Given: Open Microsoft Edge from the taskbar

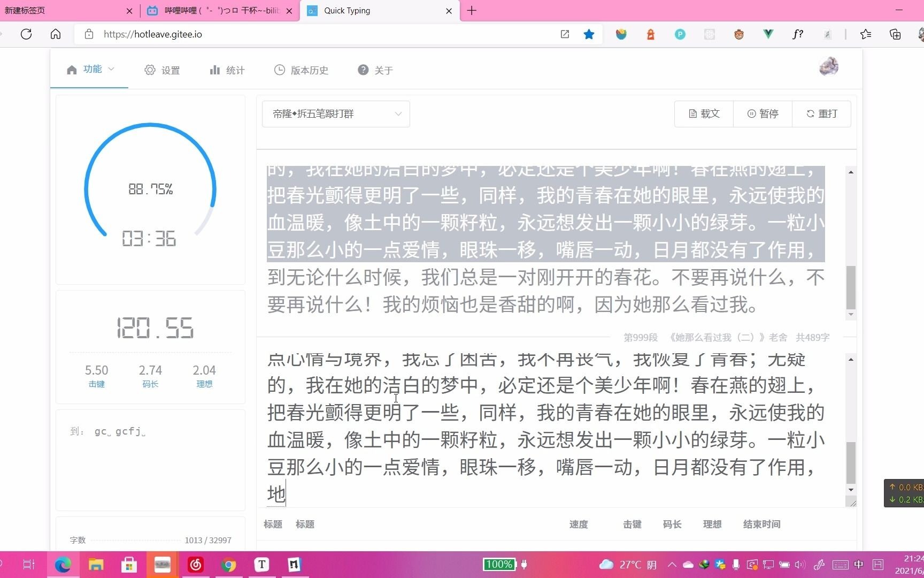Looking at the screenshot, I should (x=63, y=565).
